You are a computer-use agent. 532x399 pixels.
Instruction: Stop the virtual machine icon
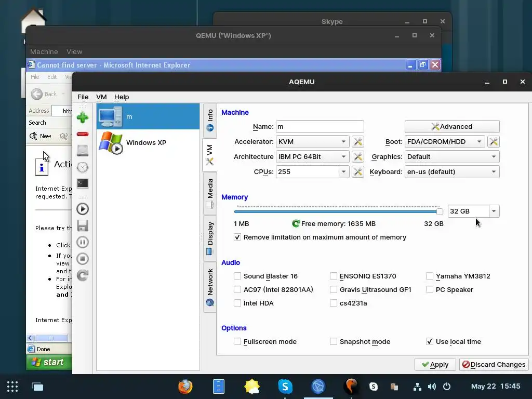pyautogui.click(x=83, y=259)
